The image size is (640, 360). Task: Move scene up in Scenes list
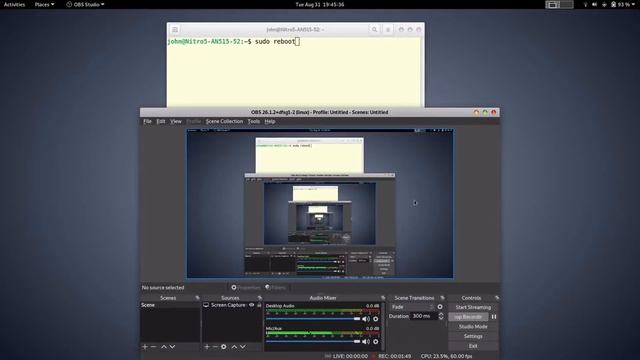(x=164, y=347)
